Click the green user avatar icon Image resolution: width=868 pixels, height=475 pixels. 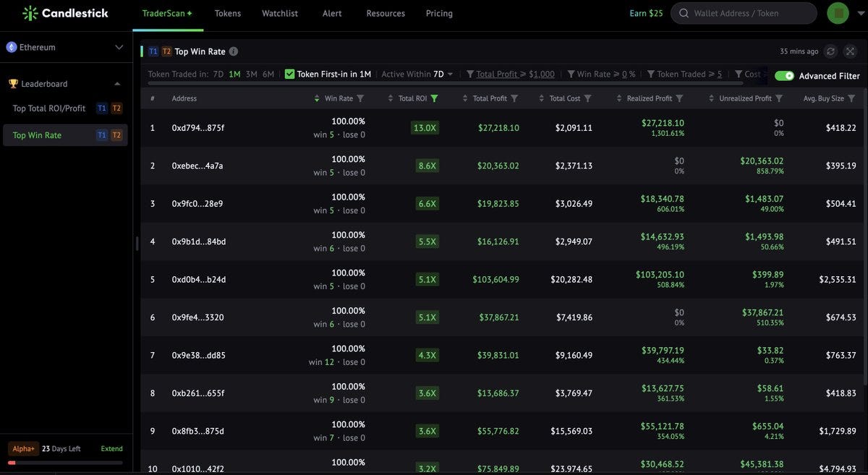click(838, 13)
